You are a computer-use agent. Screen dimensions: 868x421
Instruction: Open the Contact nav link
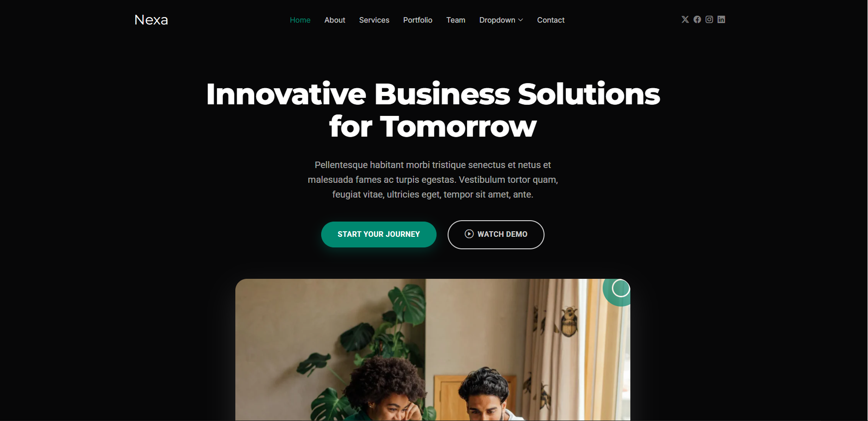click(x=551, y=20)
